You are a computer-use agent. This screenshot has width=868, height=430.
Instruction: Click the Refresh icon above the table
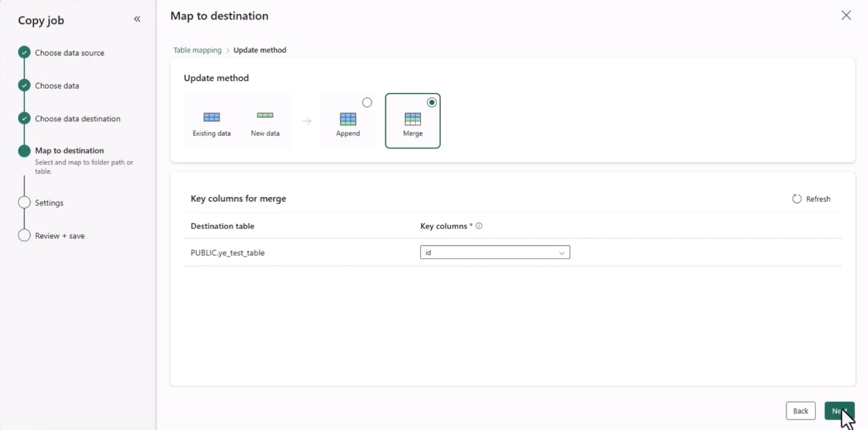click(796, 198)
